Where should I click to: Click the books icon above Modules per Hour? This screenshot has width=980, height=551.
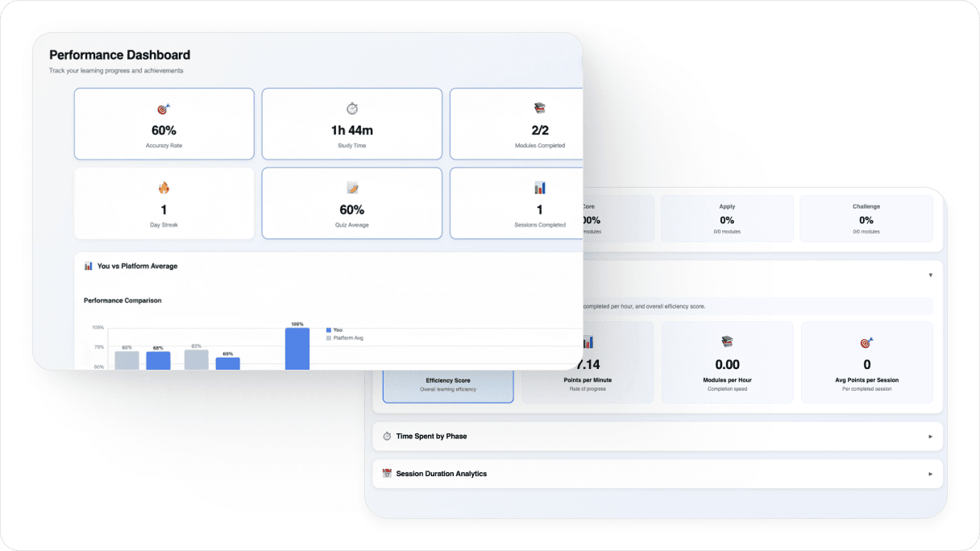(727, 342)
